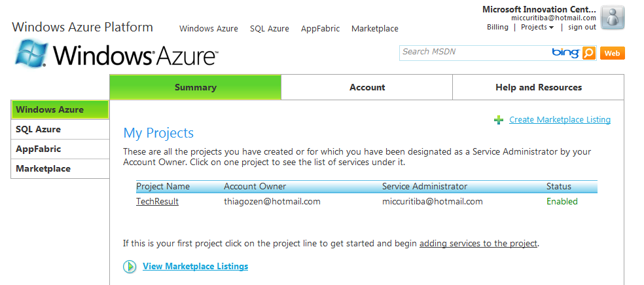The width and height of the screenshot is (644, 285).
Task: Click the green plus icon by Create Marketplace Listing
Action: tap(499, 120)
